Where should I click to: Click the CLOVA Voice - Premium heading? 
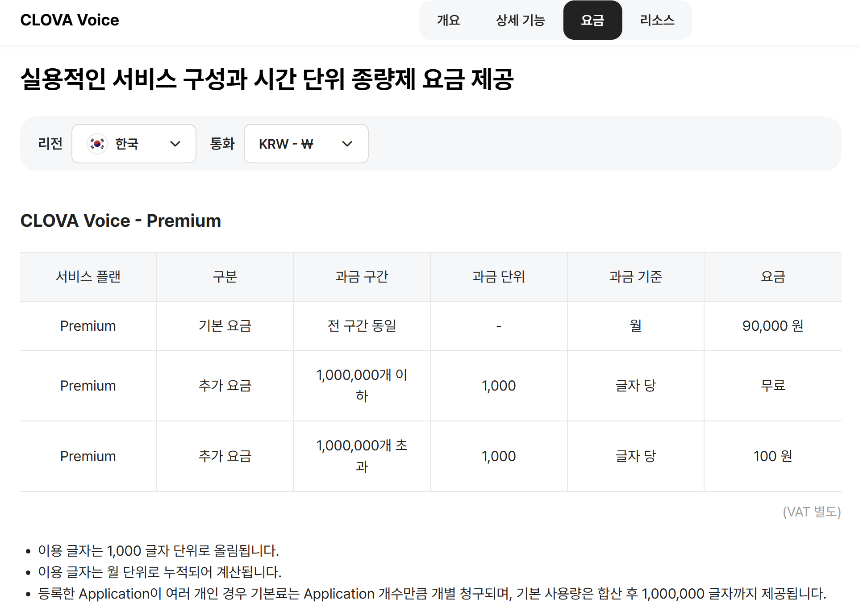pos(121,221)
